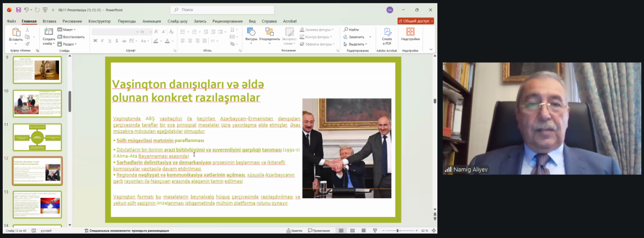Open the Надстройки add-ins icon
Image resolution: width=644 pixels, height=238 pixels.
[410, 34]
